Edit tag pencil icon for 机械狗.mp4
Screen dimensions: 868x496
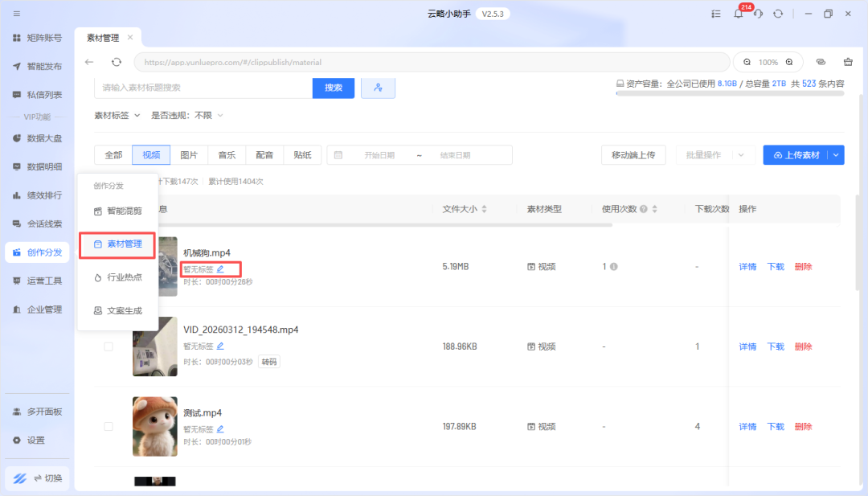point(220,269)
